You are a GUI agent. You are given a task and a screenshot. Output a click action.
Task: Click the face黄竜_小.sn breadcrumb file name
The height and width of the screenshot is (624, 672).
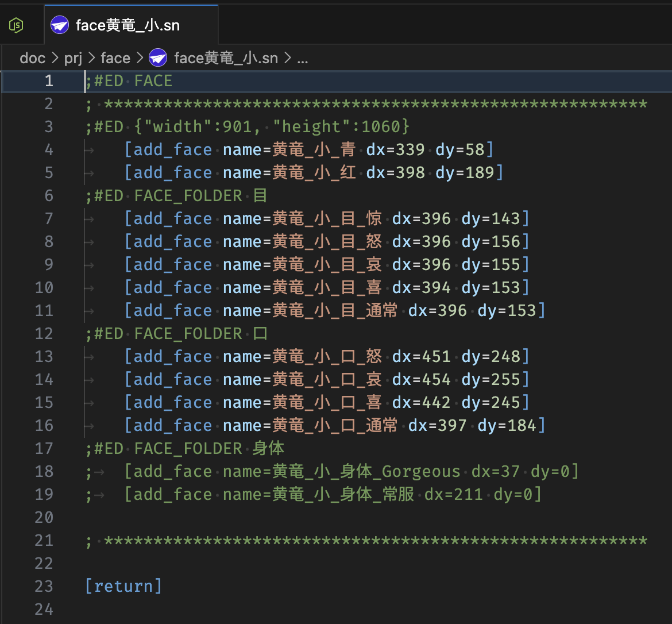226,58
